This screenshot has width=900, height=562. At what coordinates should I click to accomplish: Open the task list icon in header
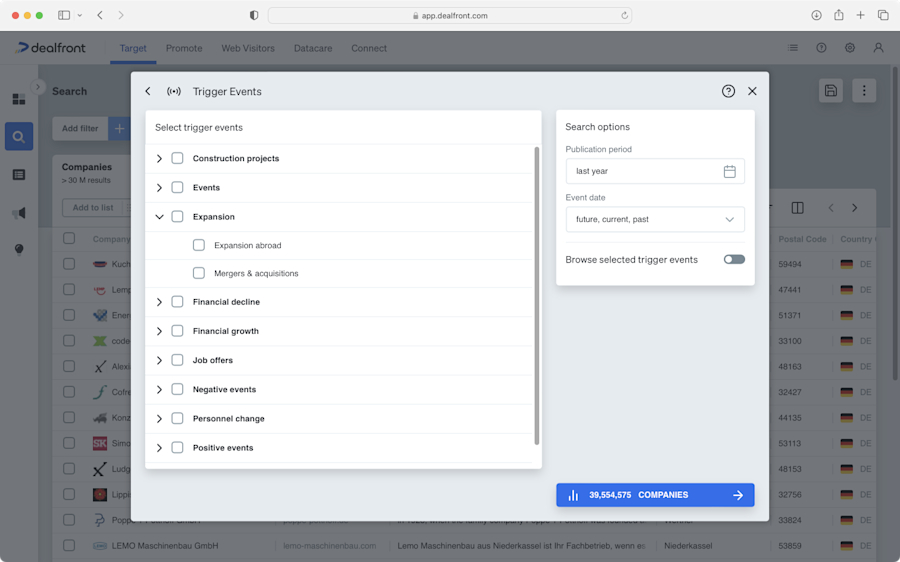[793, 48]
